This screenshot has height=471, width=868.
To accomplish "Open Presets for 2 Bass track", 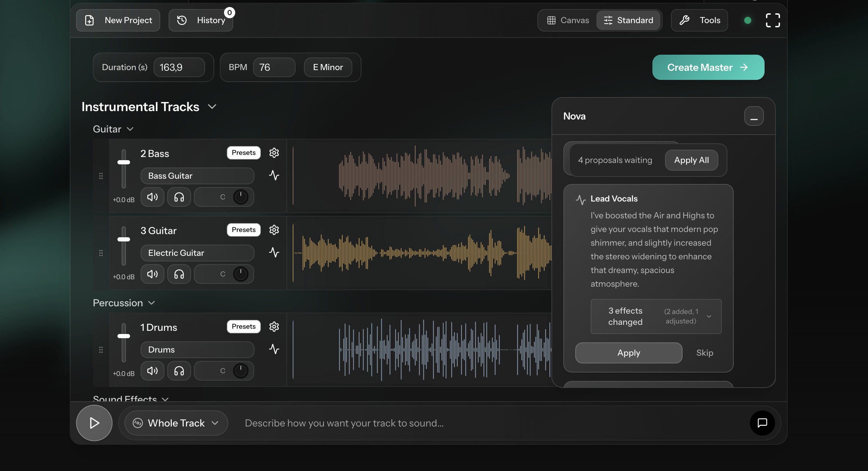I will click(244, 153).
